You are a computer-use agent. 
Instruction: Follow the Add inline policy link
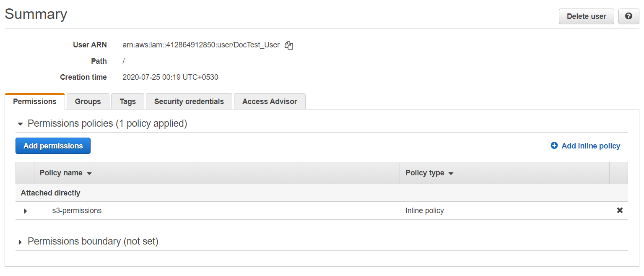tap(590, 146)
